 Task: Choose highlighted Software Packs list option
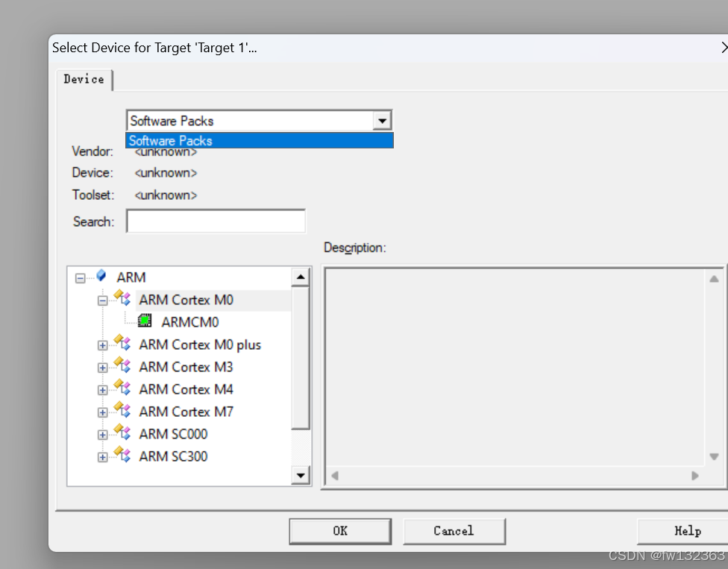pyautogui.click(x=260, y=141)
